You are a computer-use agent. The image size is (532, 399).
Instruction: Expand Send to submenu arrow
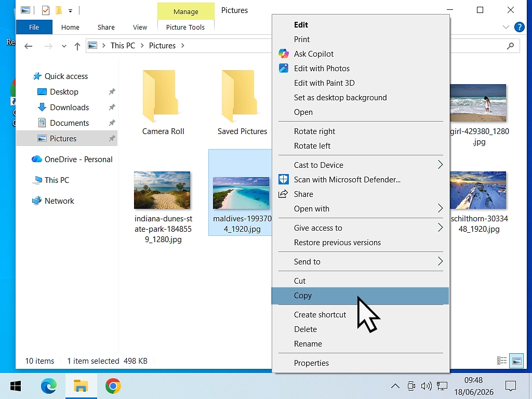point(440,261)
